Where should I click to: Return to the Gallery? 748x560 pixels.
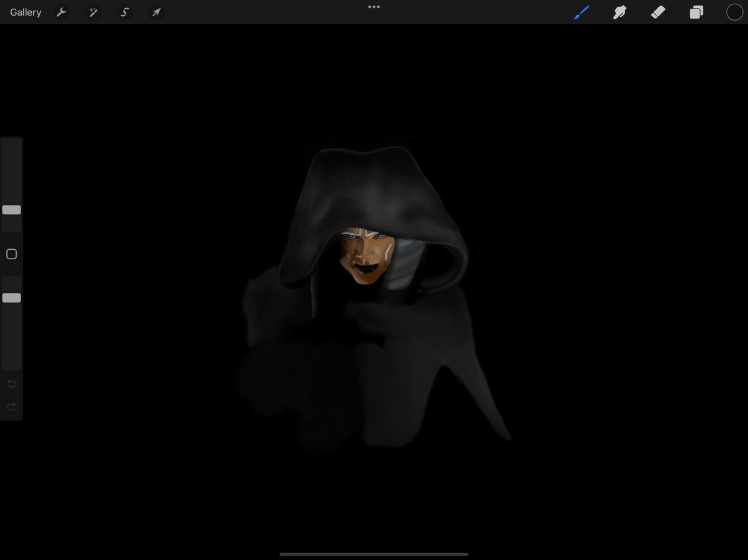click(x=25, y=12)
